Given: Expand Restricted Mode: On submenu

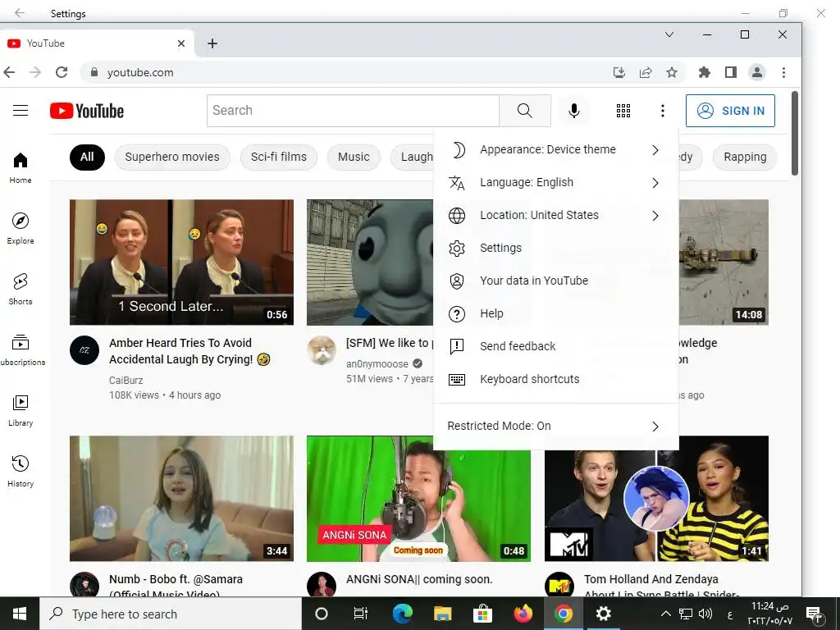Looking at the screenshot, I should click(556, 427).
